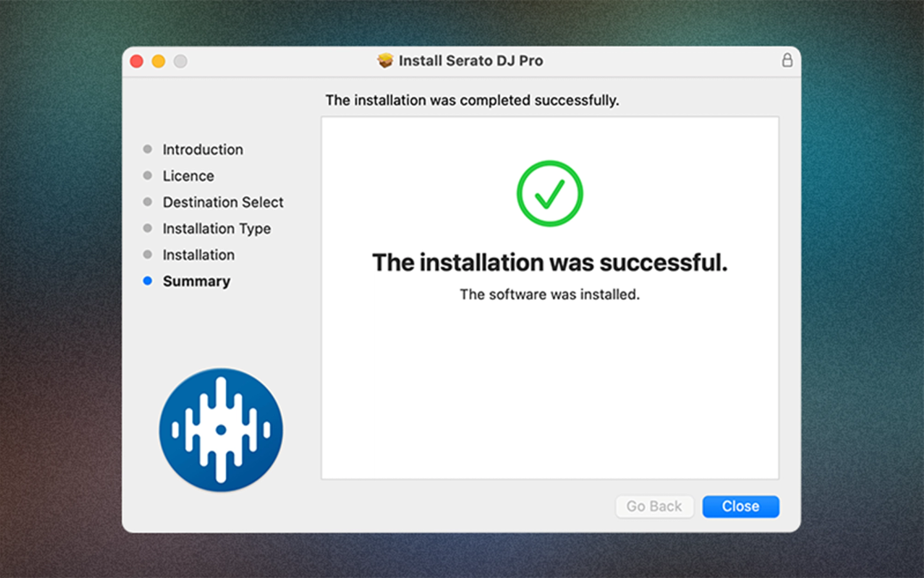The image size is (924, 578).
Task: Click the Close button to finish installation
Action: tap(740, 506)
